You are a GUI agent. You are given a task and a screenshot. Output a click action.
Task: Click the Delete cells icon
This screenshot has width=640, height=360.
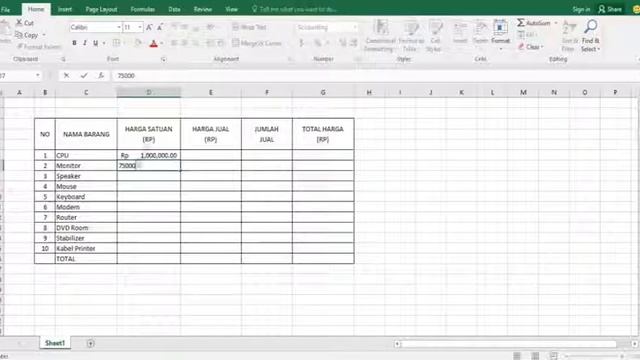(481, 29)
